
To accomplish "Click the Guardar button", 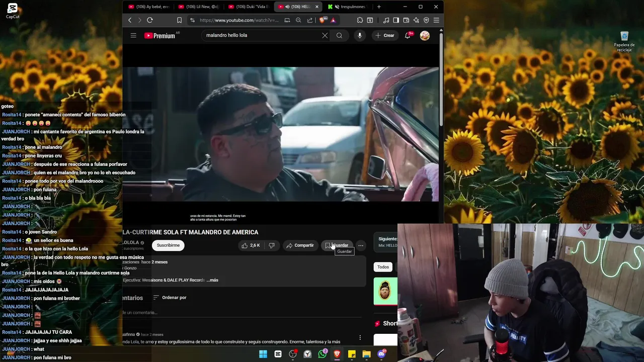I will click(x=337, y=245).
